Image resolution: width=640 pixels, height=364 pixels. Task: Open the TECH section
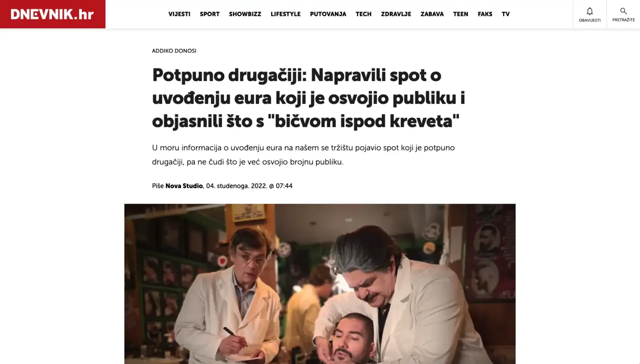click(363, 14)
